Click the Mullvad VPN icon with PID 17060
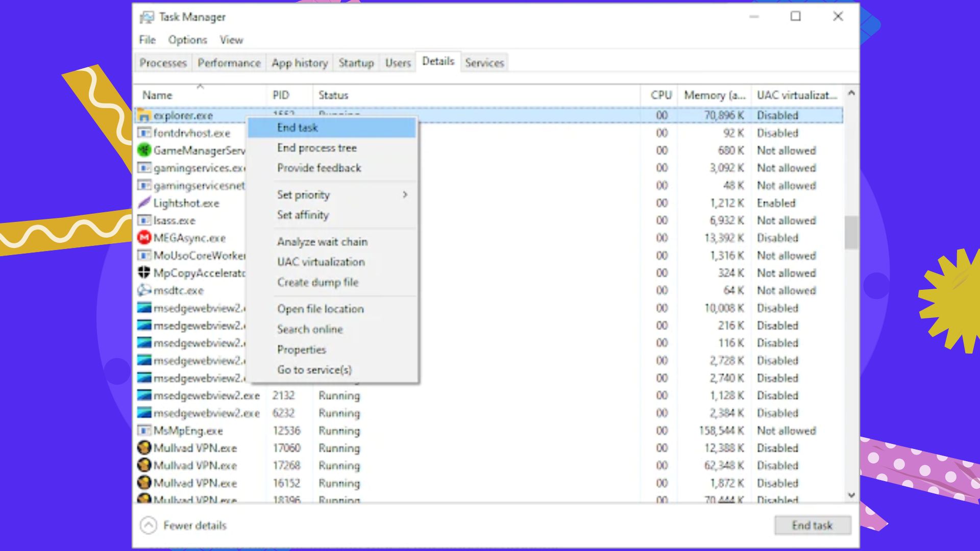Screen dimensions: 980x551 click(x=144, y=448)
